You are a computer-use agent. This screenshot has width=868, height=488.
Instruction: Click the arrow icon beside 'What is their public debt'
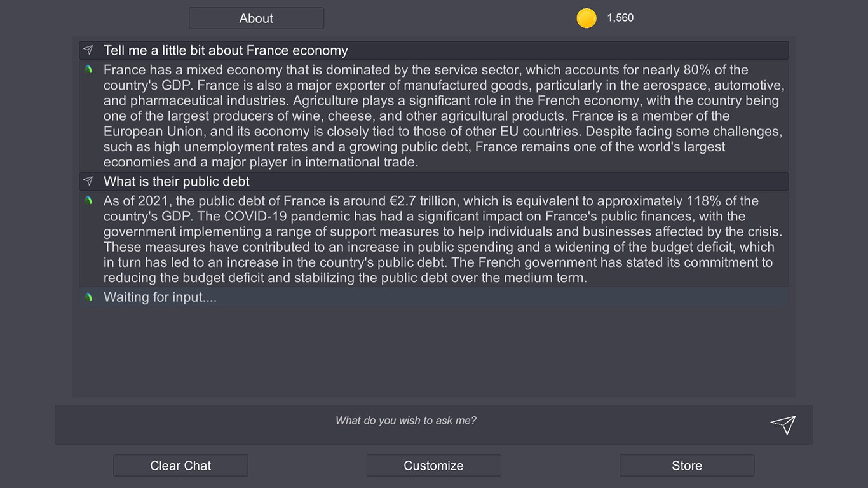[88, 181]
